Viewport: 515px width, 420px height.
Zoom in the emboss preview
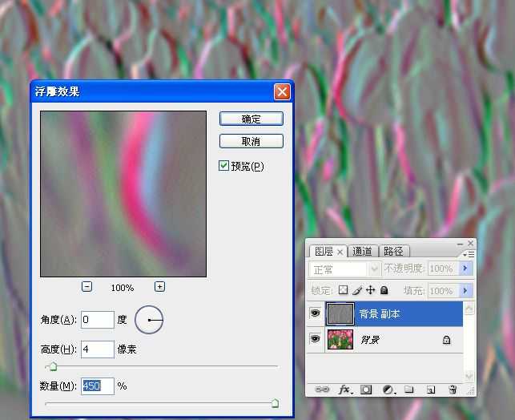tap(159, 287)
